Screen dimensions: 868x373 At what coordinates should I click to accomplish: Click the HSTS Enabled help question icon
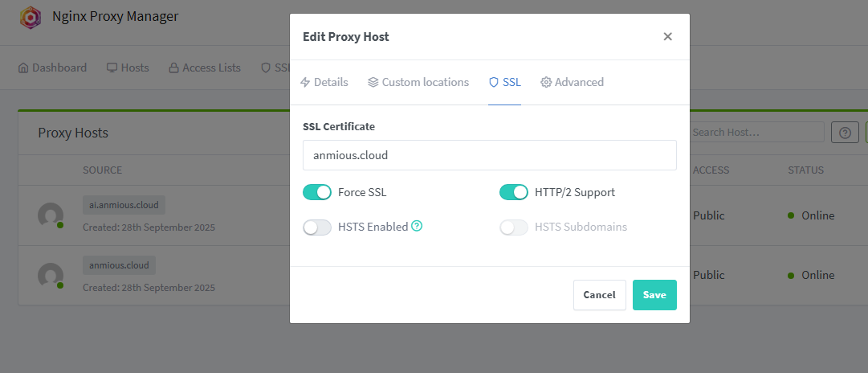[417, 226]
